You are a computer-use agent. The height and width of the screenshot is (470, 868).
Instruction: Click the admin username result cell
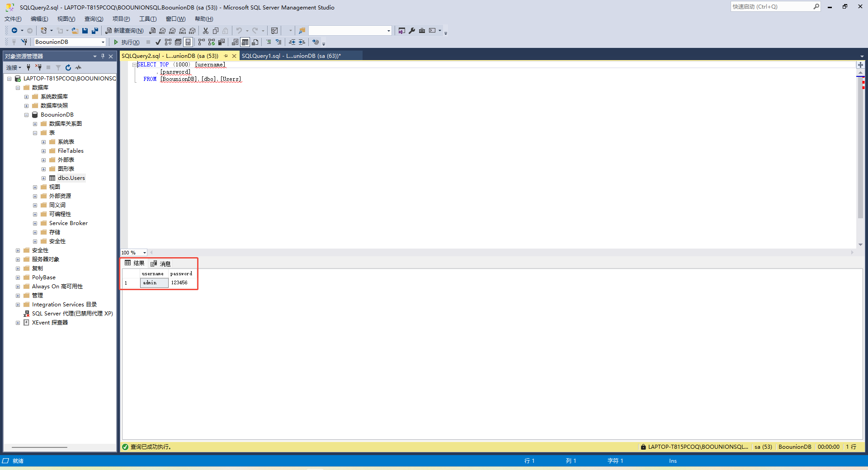[x=154, y=283]
